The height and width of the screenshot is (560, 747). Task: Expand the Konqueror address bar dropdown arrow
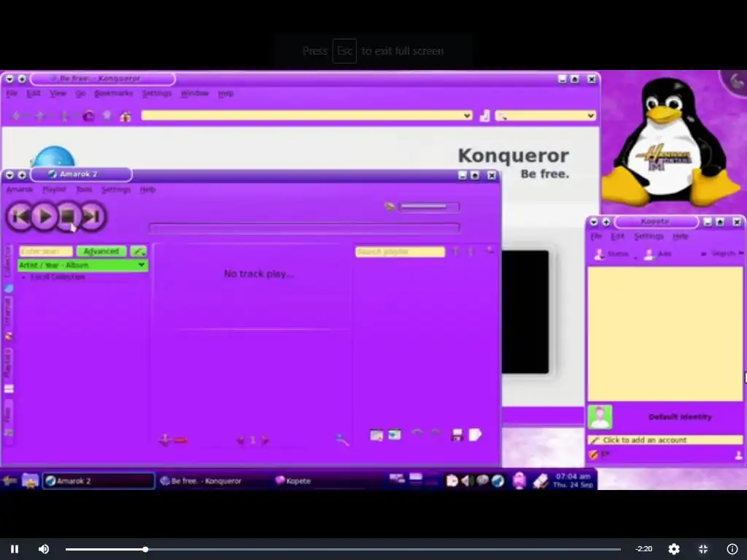[x=468, y=115]
